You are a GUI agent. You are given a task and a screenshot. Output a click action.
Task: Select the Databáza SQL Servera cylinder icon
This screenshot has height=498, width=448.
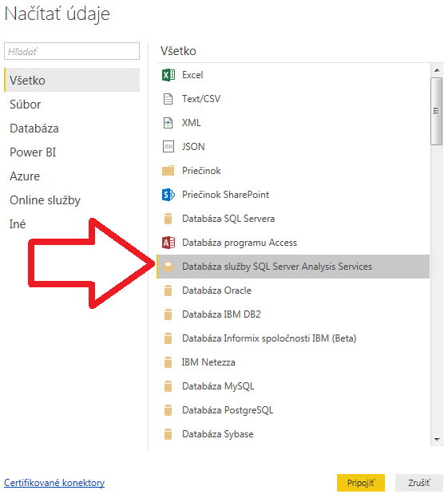pyautogui.click(x=168, y=219)
